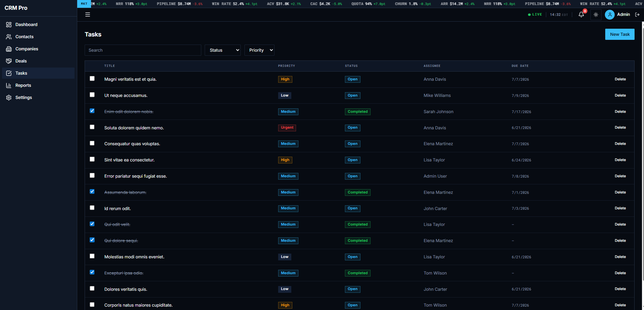Viewport: 644px width, 310px height.
Task: Click the Deals handshake icon
Action: click(9, 61)
